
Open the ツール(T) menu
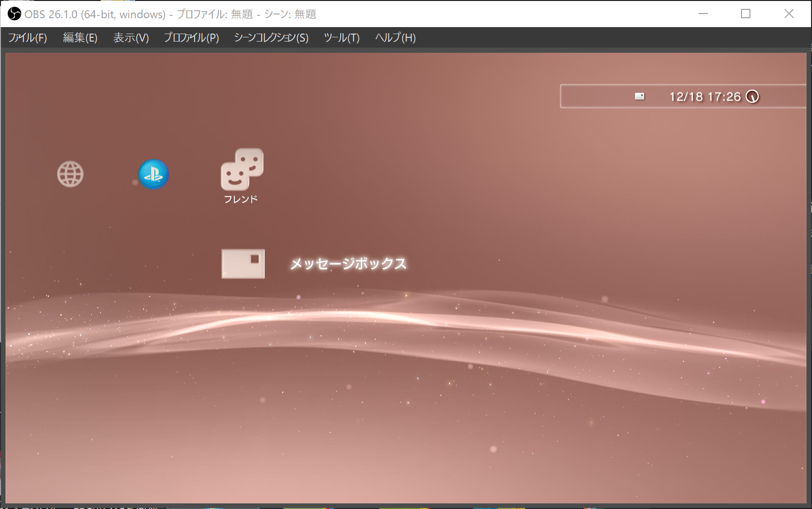tap(342, 38)
